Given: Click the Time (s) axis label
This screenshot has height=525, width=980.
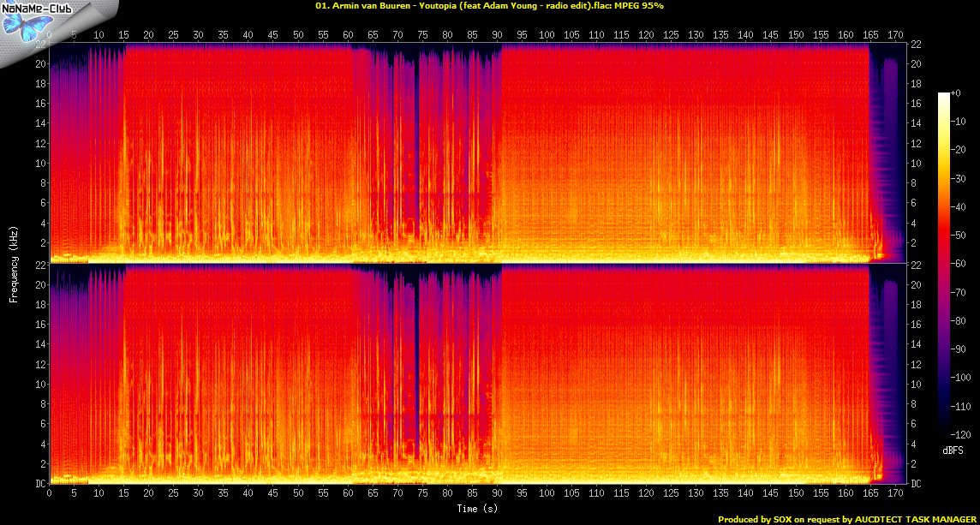Looking at the screenshot, I should tap(476, 508).
